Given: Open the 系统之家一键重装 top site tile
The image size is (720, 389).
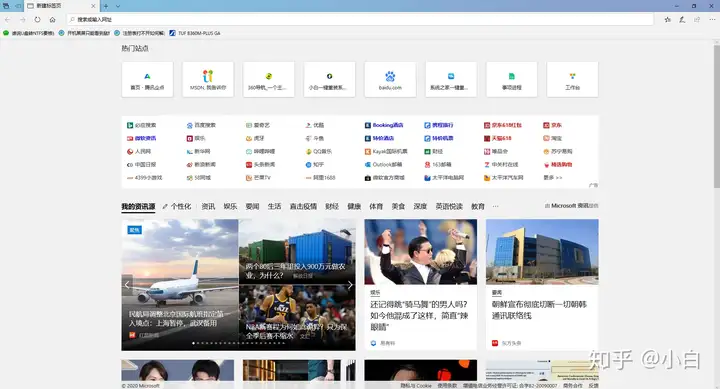Looking at the screenshot, I should (451, 79).
